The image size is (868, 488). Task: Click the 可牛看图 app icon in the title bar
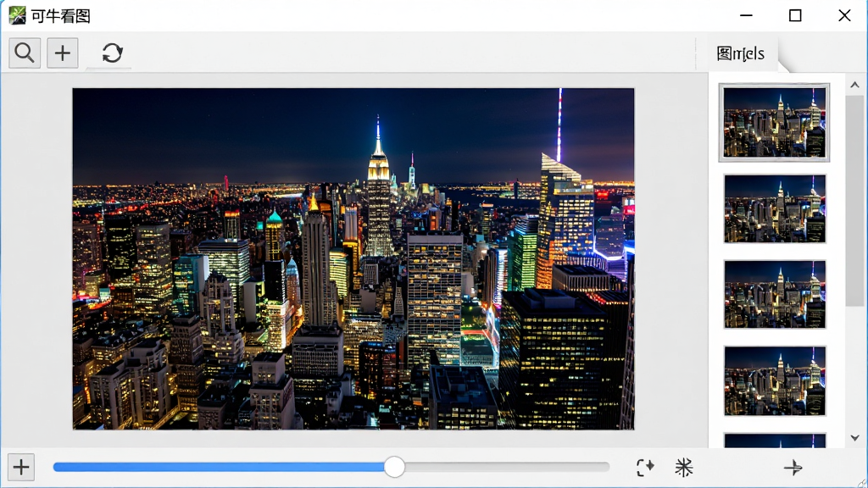[17, 15]
